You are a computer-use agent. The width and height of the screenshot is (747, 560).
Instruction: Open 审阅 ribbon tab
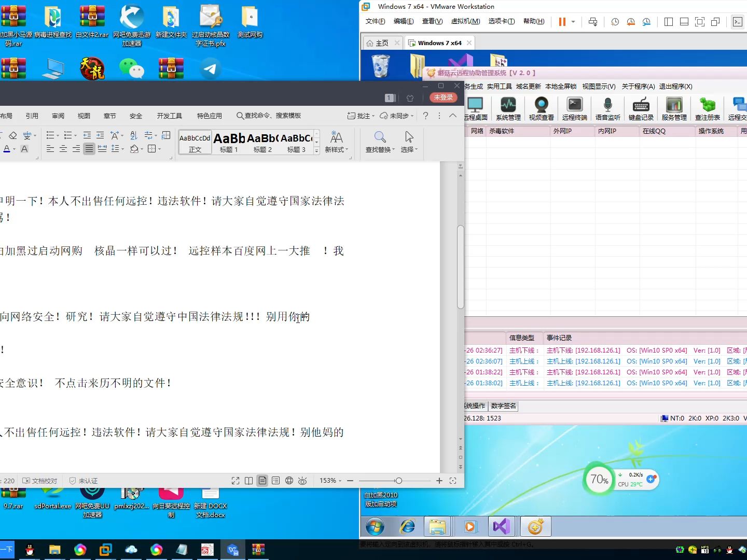coord(58,116)
